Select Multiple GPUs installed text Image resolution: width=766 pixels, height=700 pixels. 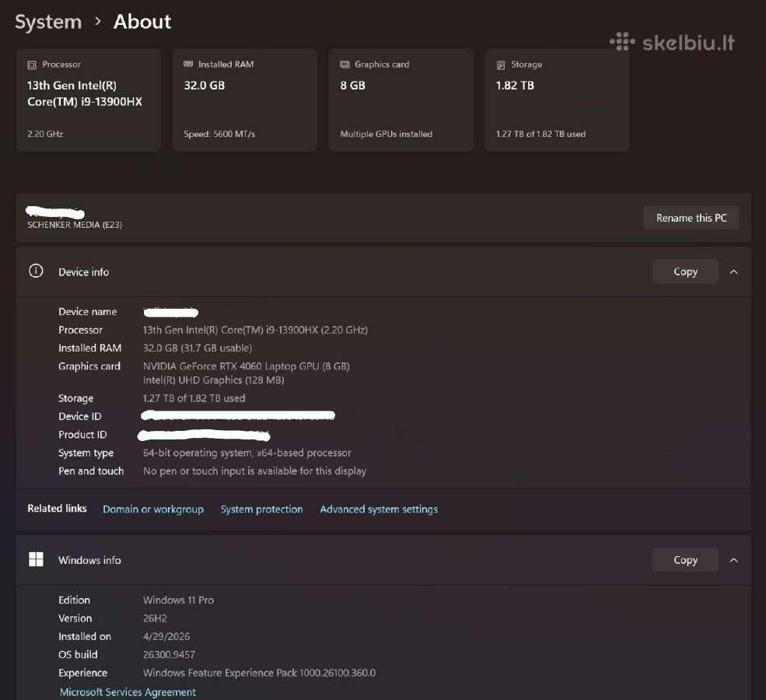386,134
